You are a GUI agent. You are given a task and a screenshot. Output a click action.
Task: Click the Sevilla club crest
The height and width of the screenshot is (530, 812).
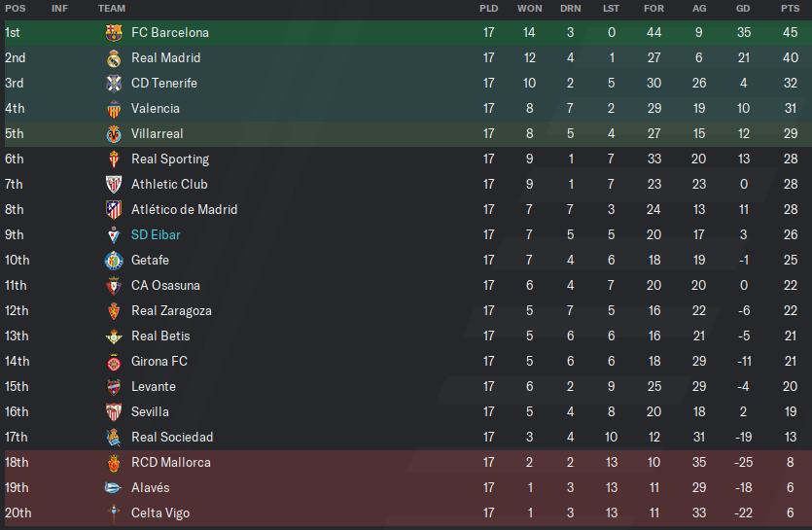pyautogui.click(x=114, y=412)
